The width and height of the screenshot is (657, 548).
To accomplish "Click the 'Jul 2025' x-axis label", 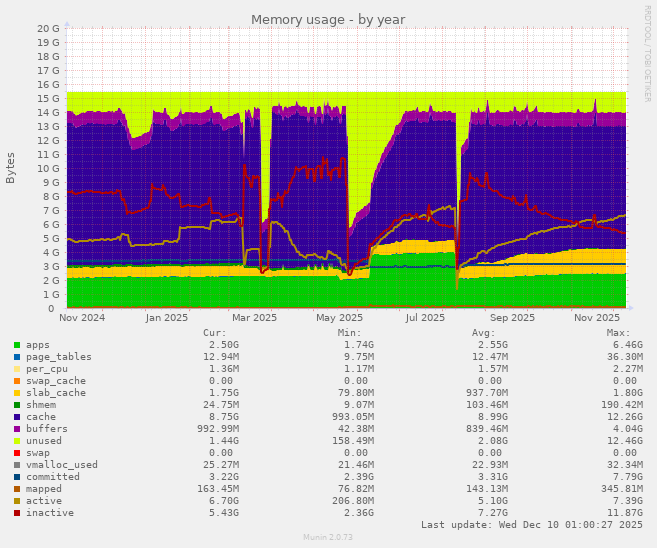I will [425, 318].
